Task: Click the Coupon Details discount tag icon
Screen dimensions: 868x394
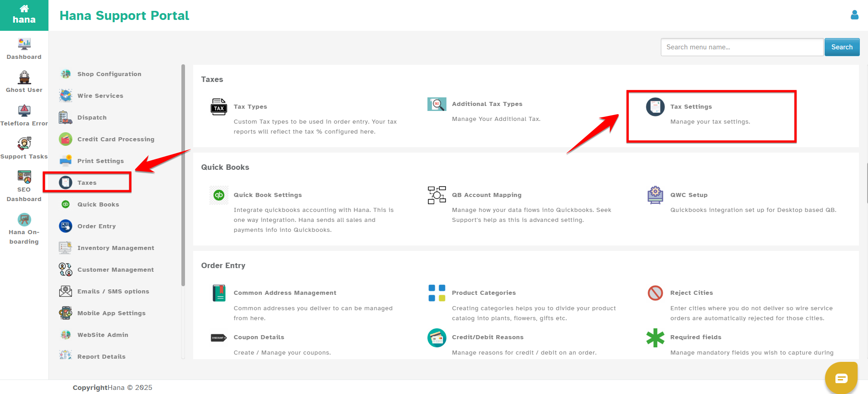Action: click(x=219, y=338)
